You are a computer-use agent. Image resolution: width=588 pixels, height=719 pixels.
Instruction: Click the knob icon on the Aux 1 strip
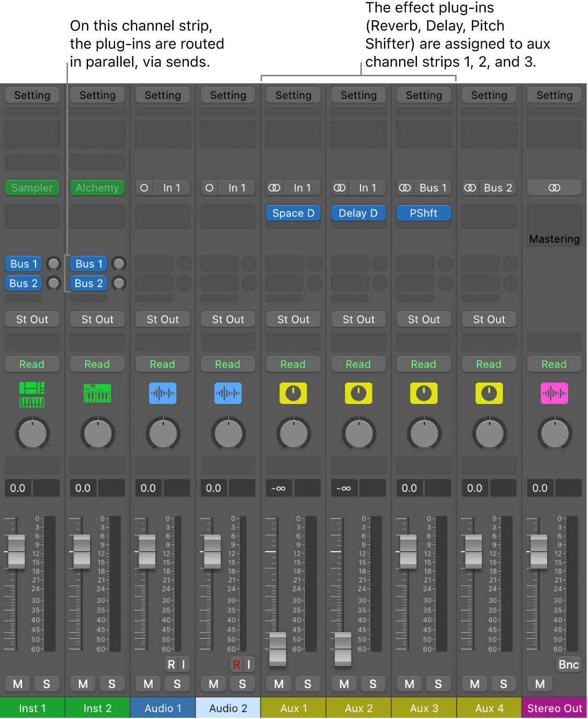coord(293,393)
